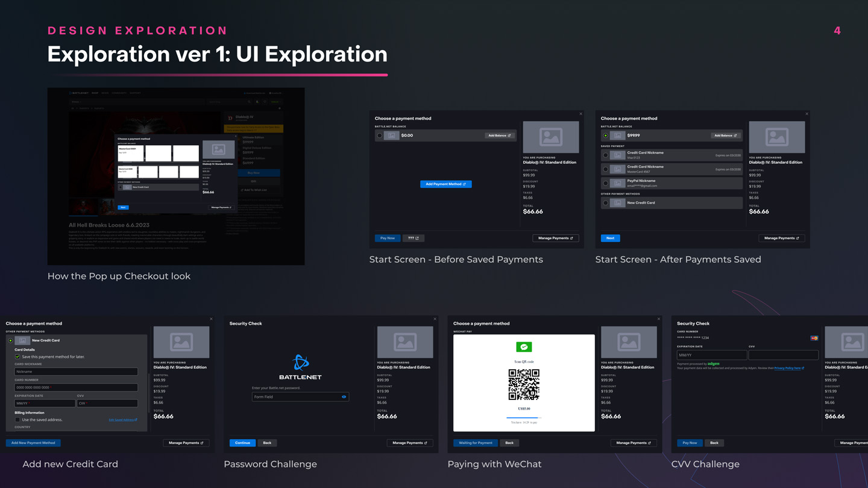
Task: Click the Card Number input field
Action: tap(76, 387)
